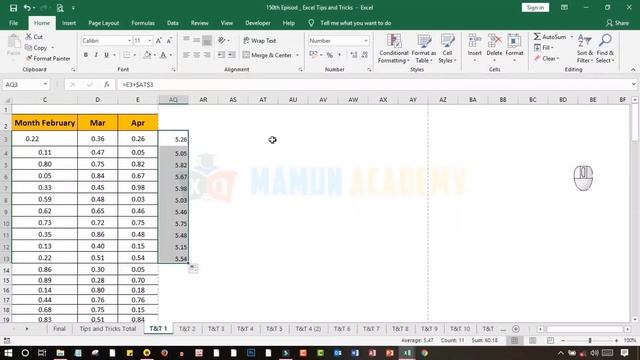This screenshot has height=360, width=640.
Task: Switch to Page Break Preview view
Action: click(550, 340)
